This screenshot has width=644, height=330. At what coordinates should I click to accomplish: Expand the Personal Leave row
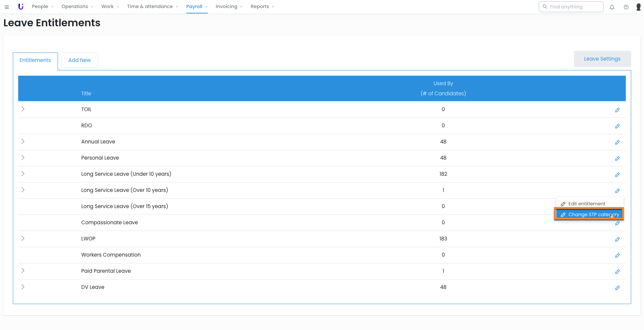[23, 158]
